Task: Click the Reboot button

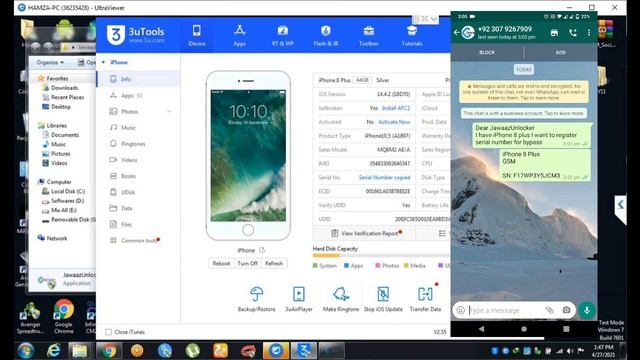Action: pyautogui.click(x=221, y=264)
